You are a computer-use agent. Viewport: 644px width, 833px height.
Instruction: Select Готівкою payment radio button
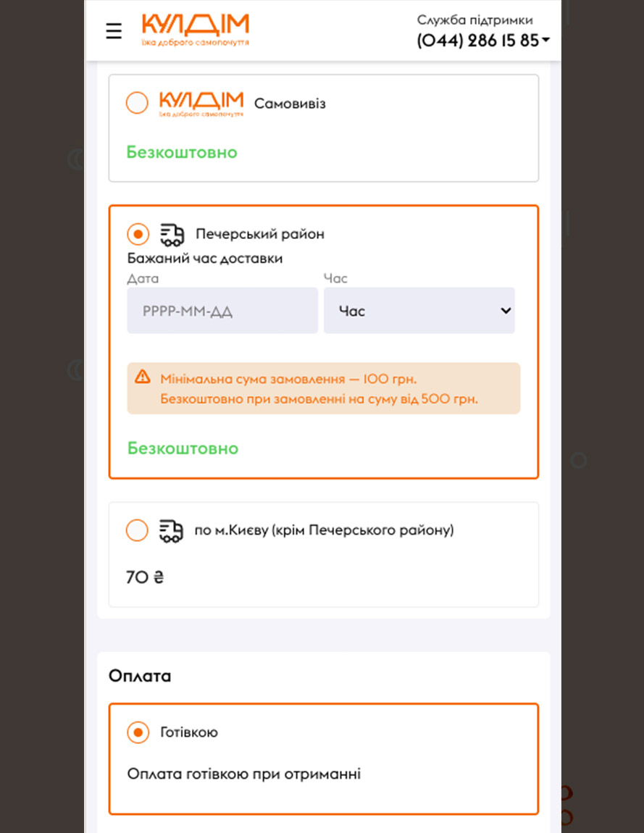pos(138,732)
